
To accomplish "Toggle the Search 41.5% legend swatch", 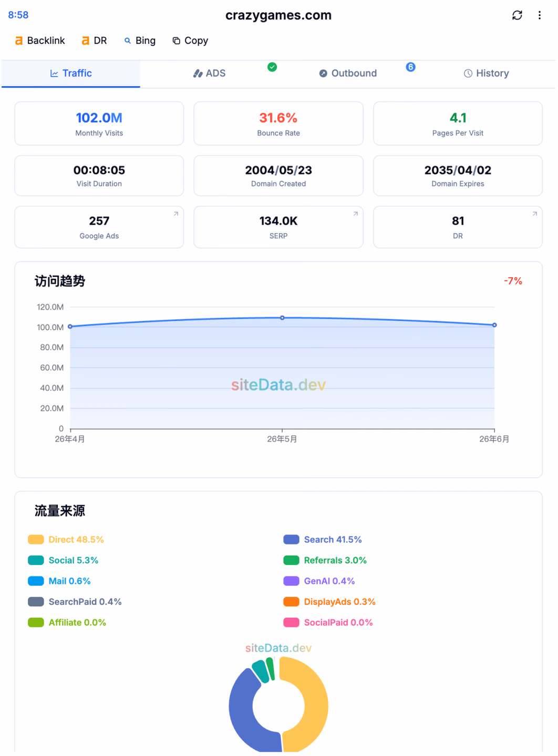I will 291,540.
